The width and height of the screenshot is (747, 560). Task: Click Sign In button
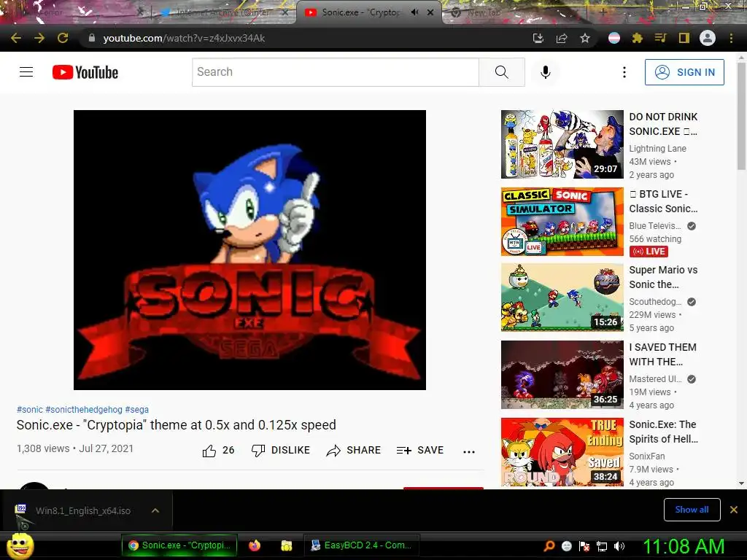684,72
